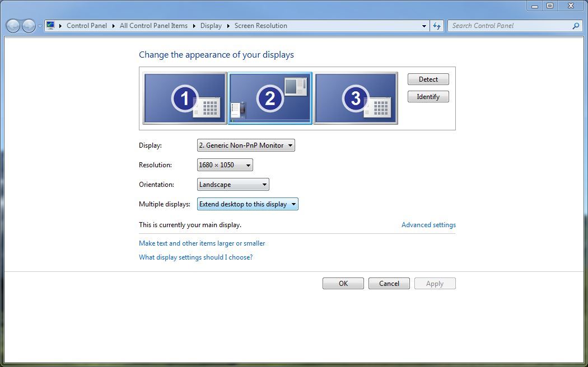This screenshot has width=588, height=367.
Task: Click the Refresh button beside address bar
Action: click(437, 26)
